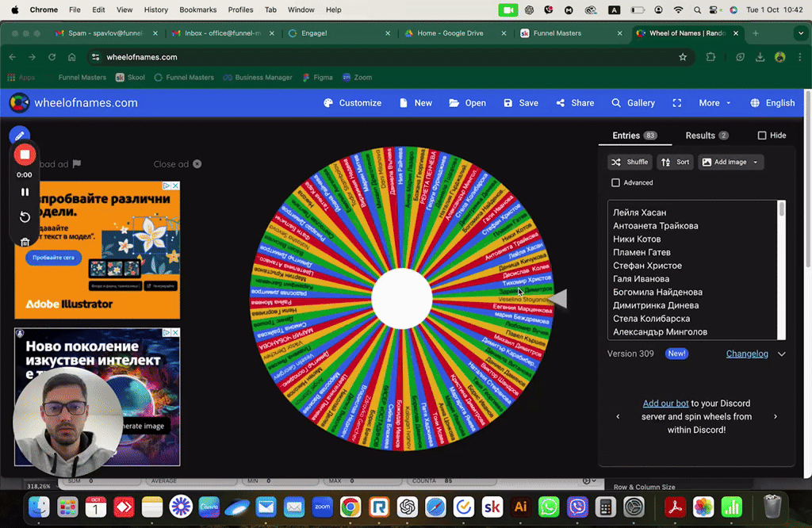The width and height of the screenshot is (812, 528).
Task: Open the History menu
Action: click(156, 10)
